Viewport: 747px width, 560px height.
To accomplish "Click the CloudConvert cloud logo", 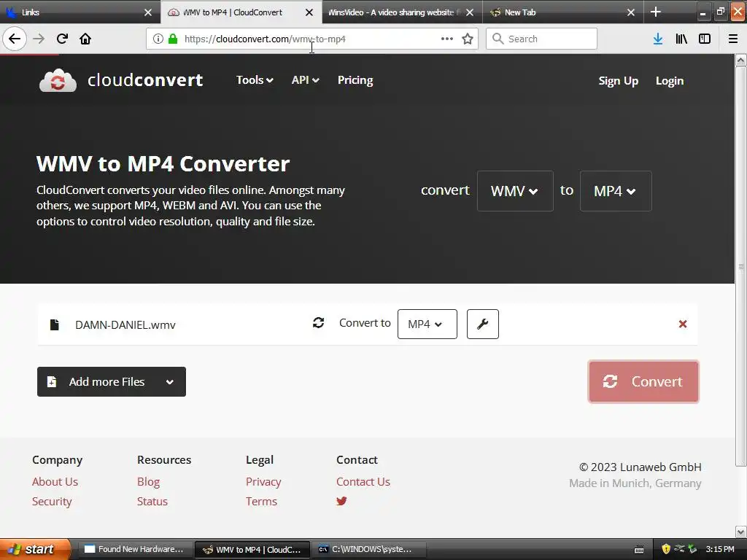I will coord(58,80).
